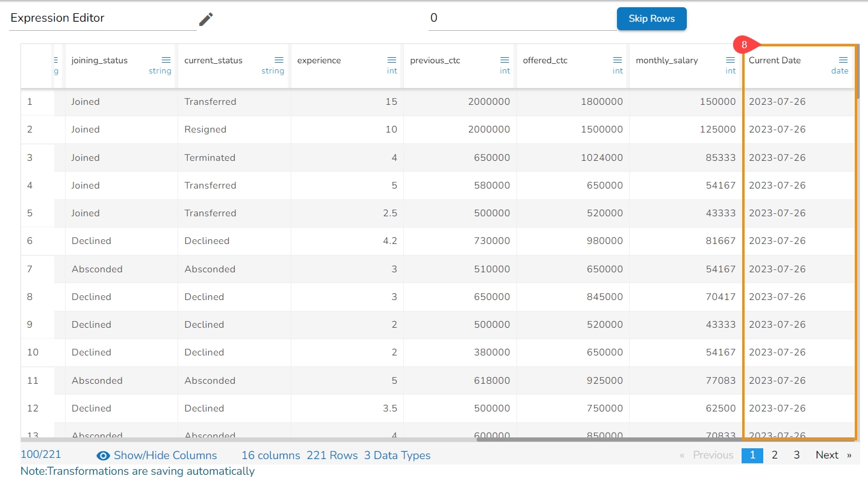
Task: Go to page 3 of the table
Action: click(796, 455)
